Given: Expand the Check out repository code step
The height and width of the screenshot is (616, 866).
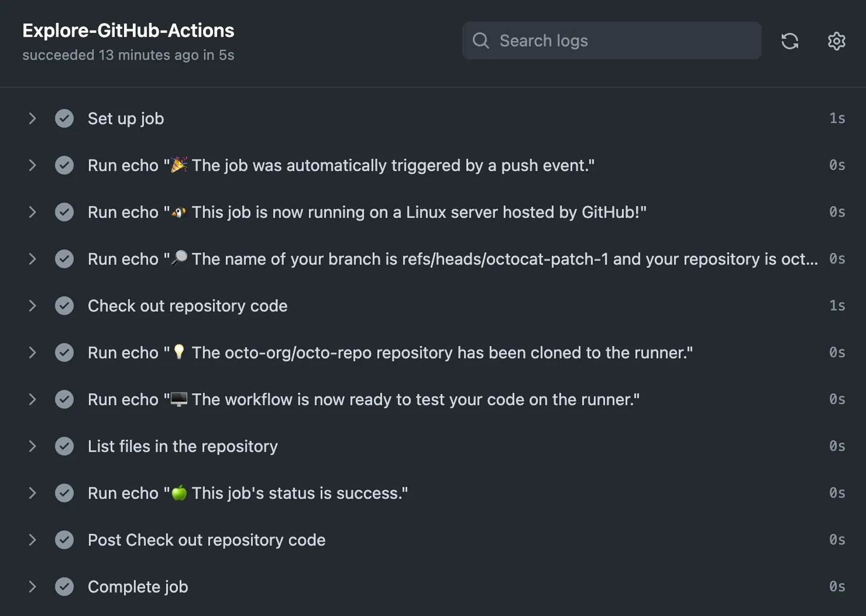Looking at the screenshot, I should pyautogui.click(x=32, y=306).
